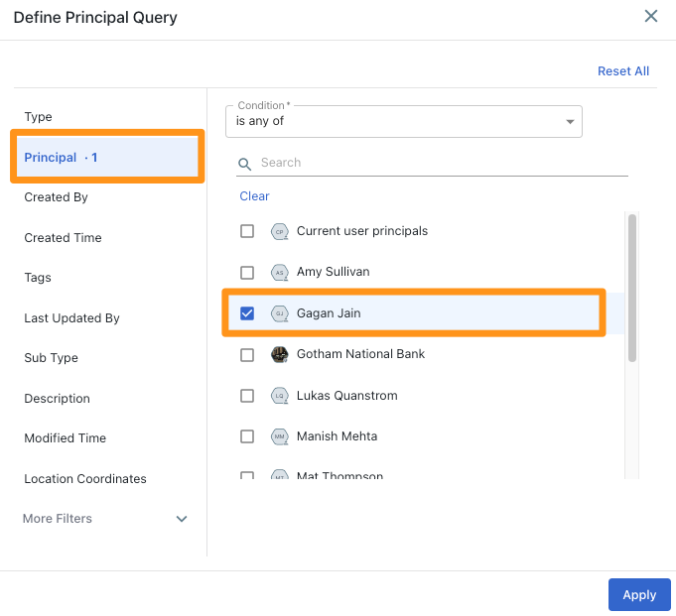Click Amy Sullivan's avatar icon
This screenshot has width=676, height=616.
pyautogui.click(x=279, y=272)
